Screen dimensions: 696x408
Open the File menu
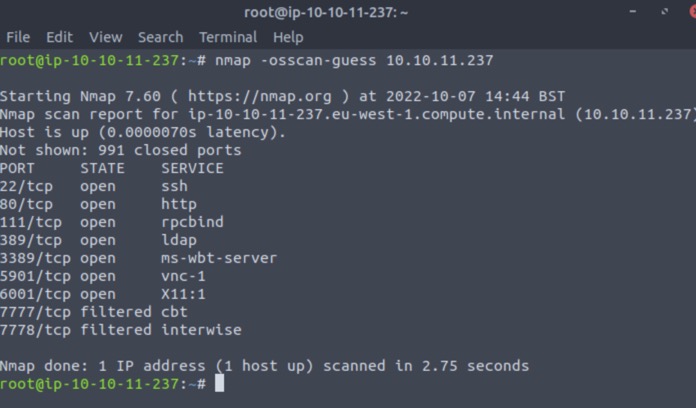(18, 37)
